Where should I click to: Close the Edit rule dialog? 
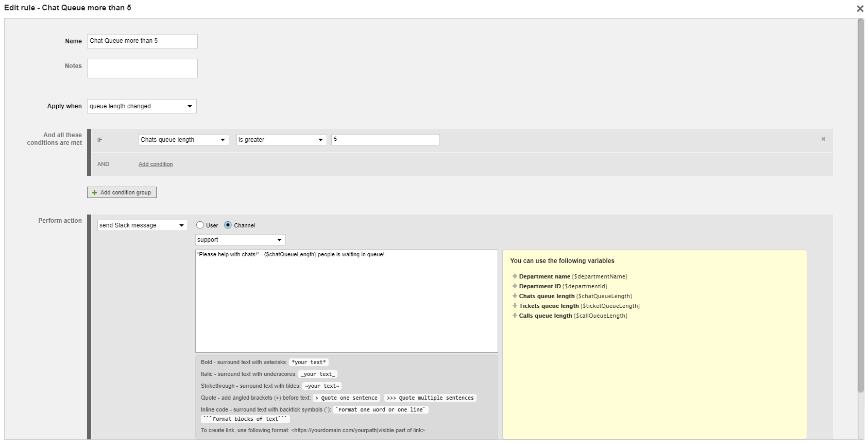click(x=860, y=9)
